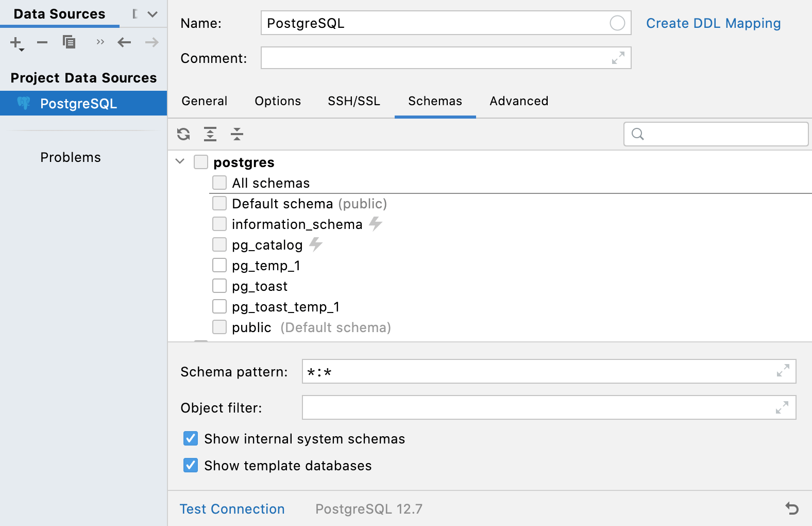Refresh the schemas list
The height and width of the screenshot is (526, 812).
tap(183, 134)
